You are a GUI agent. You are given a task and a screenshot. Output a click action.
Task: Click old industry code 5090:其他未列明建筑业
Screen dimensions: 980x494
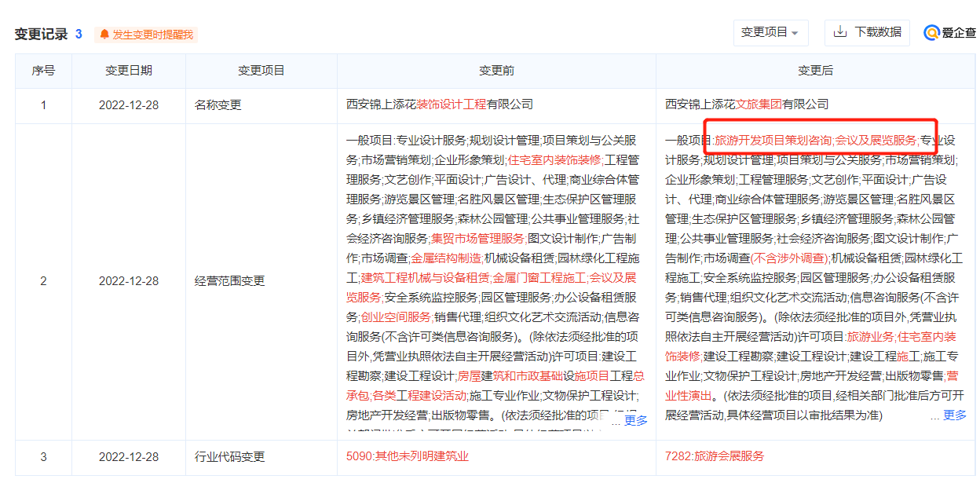pos(408,456)
